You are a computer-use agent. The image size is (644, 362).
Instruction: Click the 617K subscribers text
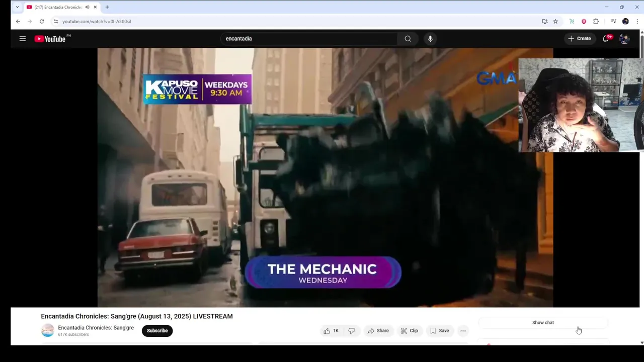(73, 334)
